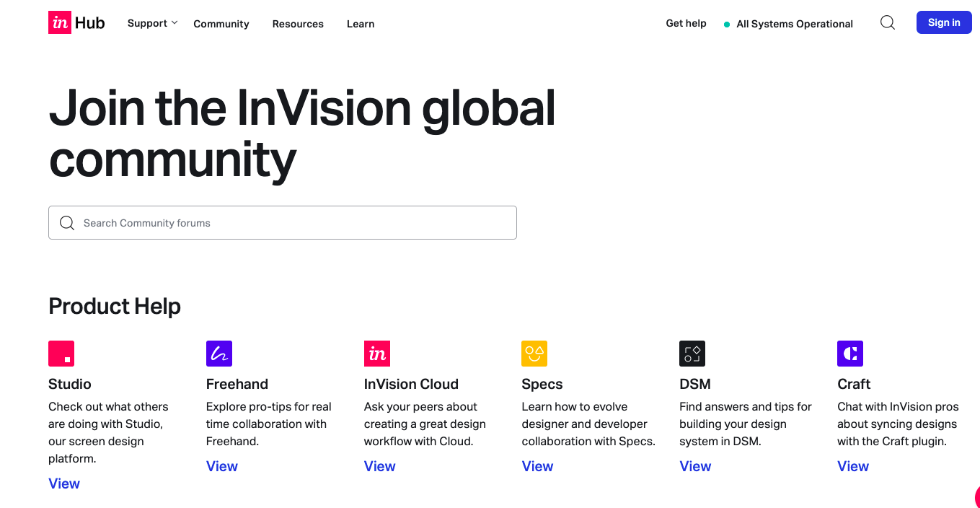Click the Freehand product icon
Viewport: 980px width, 508px height.
pyautogui.click(x=218, y=354)
